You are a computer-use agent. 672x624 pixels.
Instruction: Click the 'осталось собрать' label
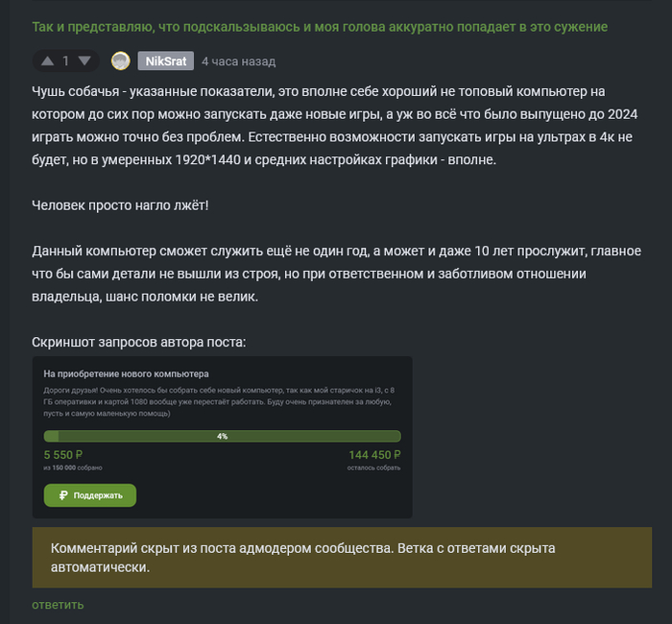[x=374, y=468]
